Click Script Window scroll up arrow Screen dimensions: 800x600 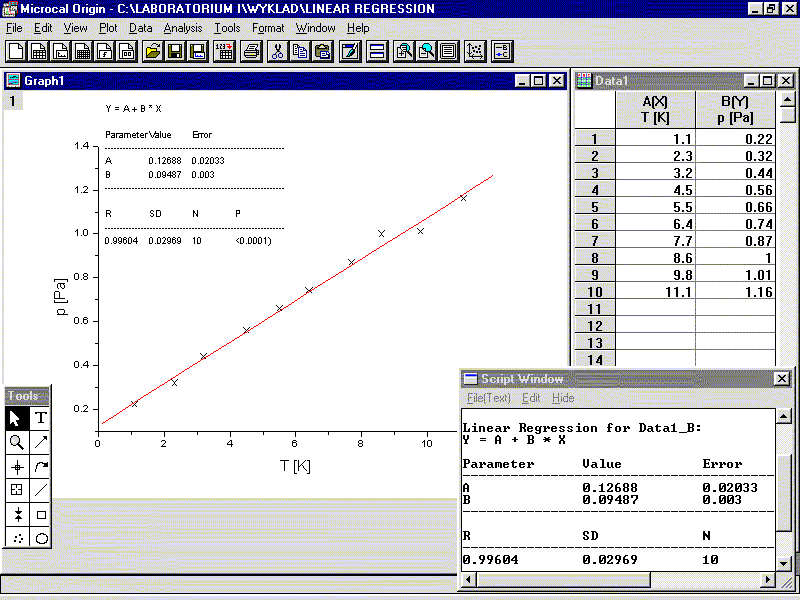(784, 417)
